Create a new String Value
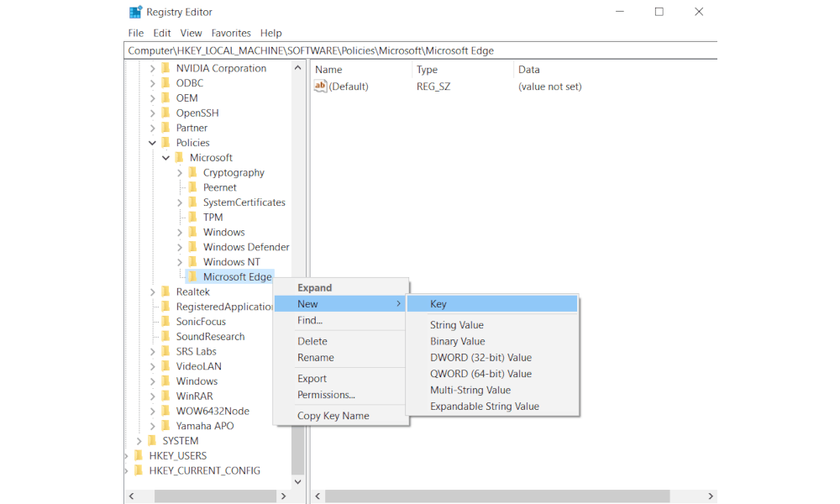This screenshot has width=840, height=504. tap(492, 325)
